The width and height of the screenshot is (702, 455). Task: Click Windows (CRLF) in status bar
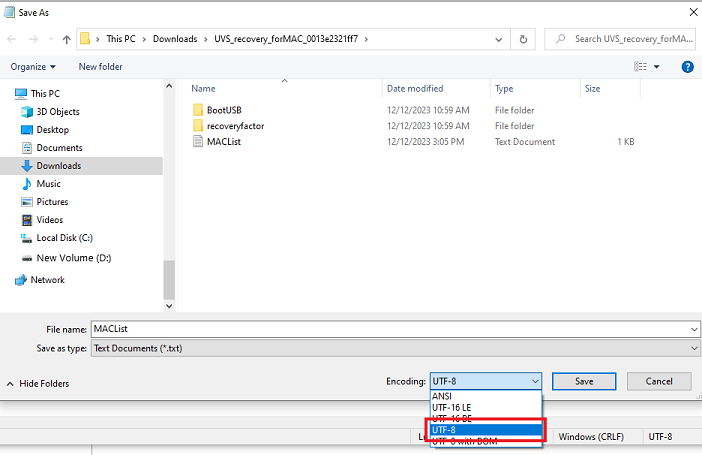591,437
